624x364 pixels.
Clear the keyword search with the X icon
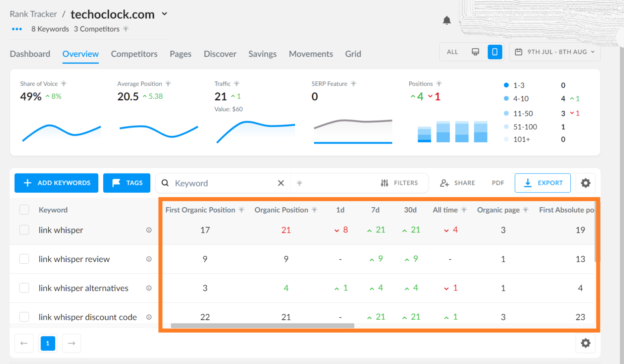coord(281,183)
